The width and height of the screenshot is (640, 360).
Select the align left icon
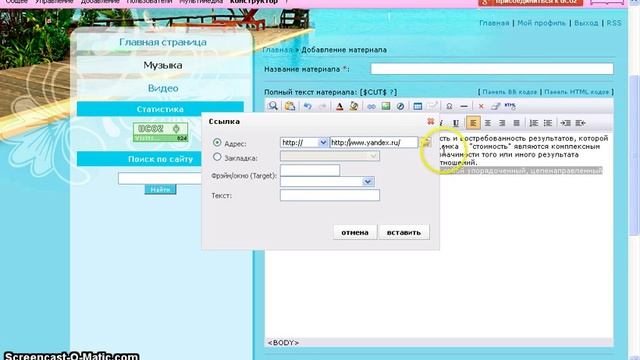coord(473,123)
